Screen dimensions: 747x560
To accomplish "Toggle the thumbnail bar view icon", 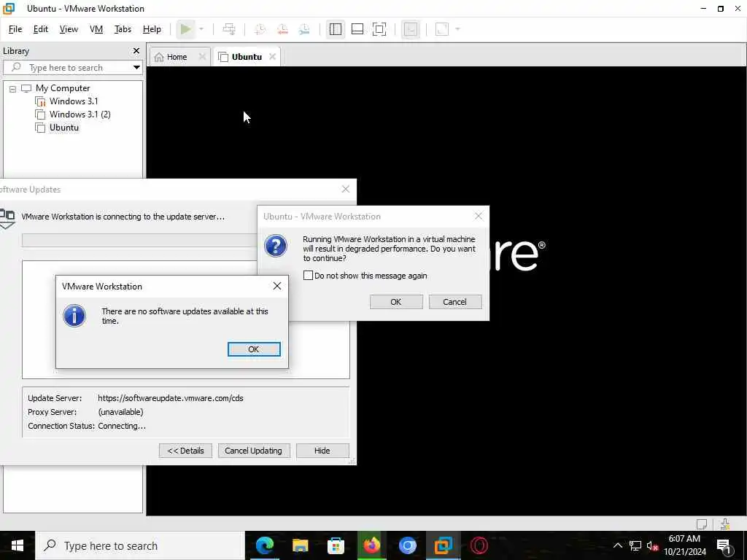I will click(357, 29).
